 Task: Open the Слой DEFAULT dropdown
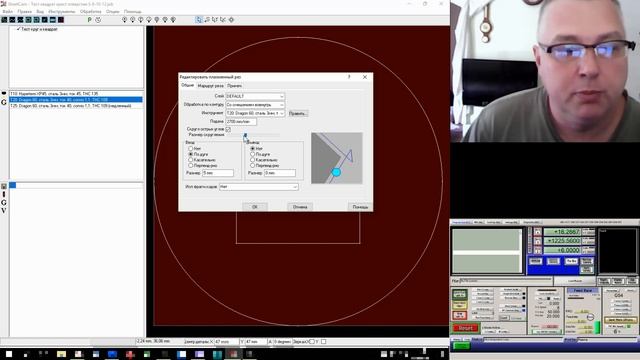pyautogui.click(x=255, y=96)
